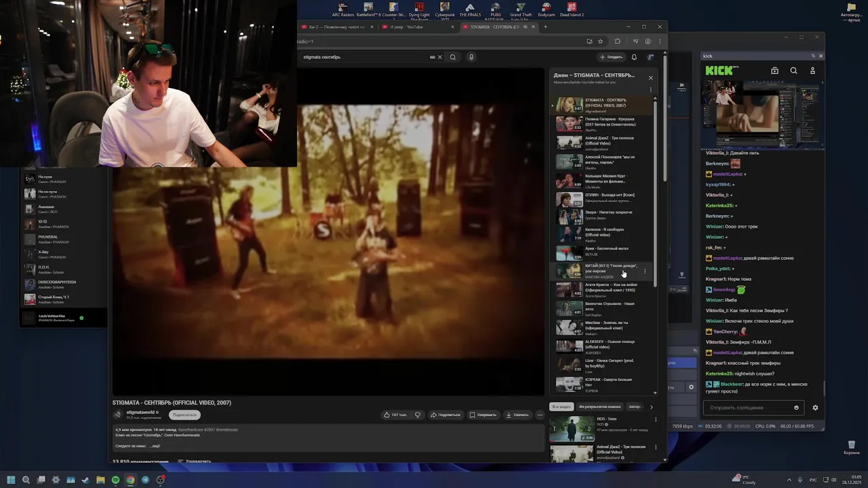Open Kick user profile icon
The height and width of the screenshot is (488, 868).
click(812, 70)
